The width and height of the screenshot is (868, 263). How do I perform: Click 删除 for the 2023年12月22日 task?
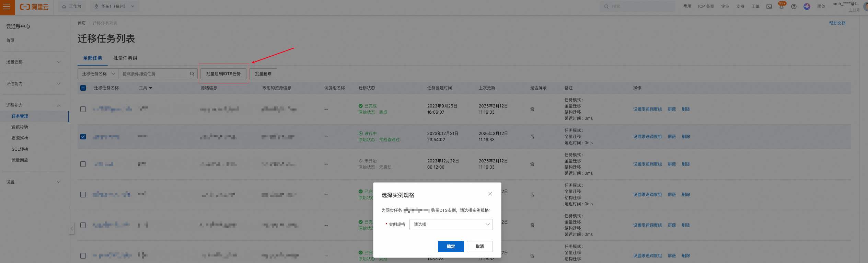point(686,164)
